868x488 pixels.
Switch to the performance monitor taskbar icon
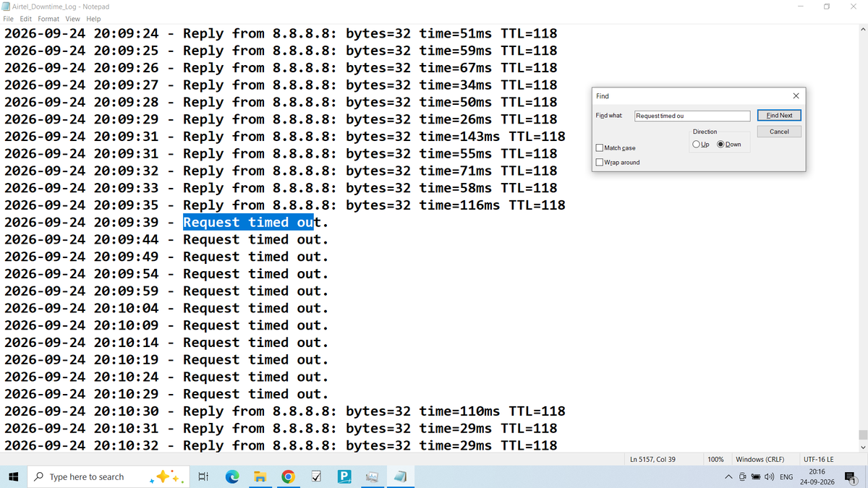pos(372,477)
